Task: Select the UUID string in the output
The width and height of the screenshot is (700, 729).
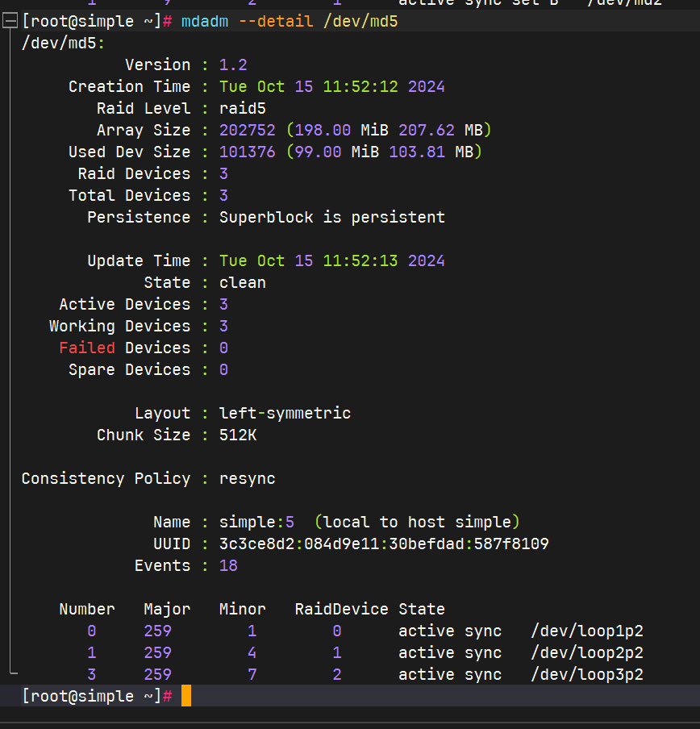Action: click(384, 544)
